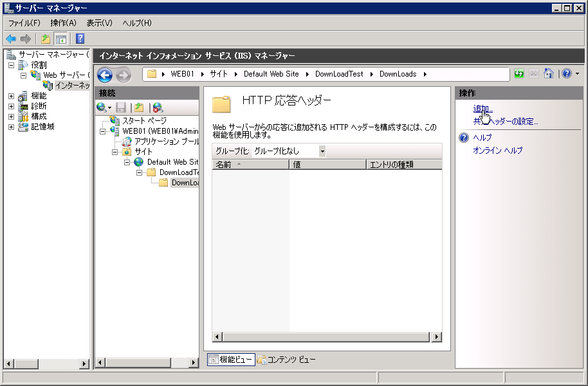Click the Server Manager forward arrow toolbar icon
This screenshot has height=386, width=588.
(x=26, y=39)
